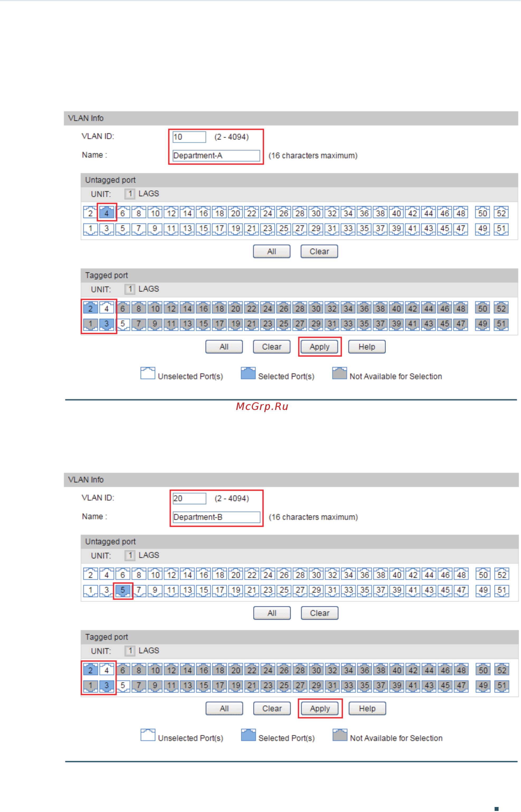Open Help in Department-A VLAN section
The height and width of the screenshot is (812, 521).
coord(367,347)
